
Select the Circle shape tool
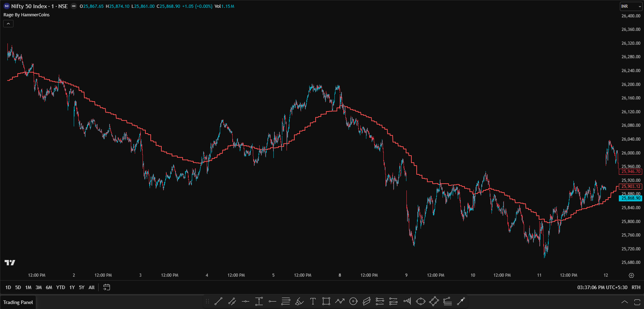[353, 302]
